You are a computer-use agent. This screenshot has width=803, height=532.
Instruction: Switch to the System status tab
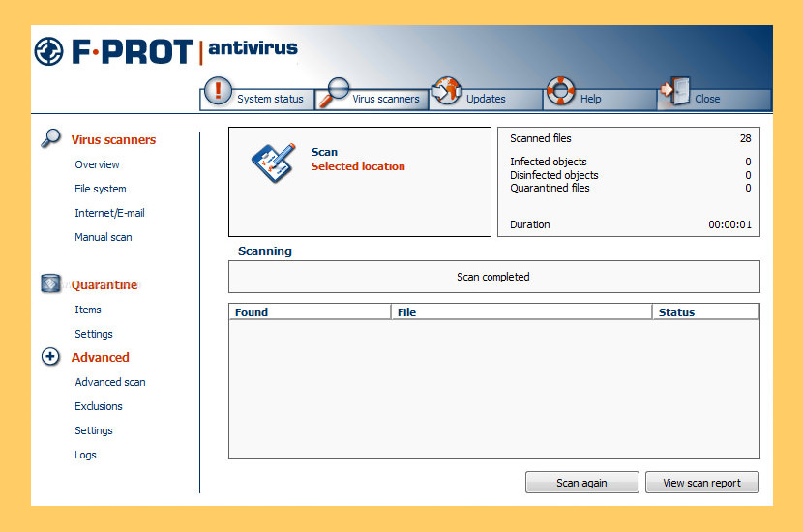270,99
